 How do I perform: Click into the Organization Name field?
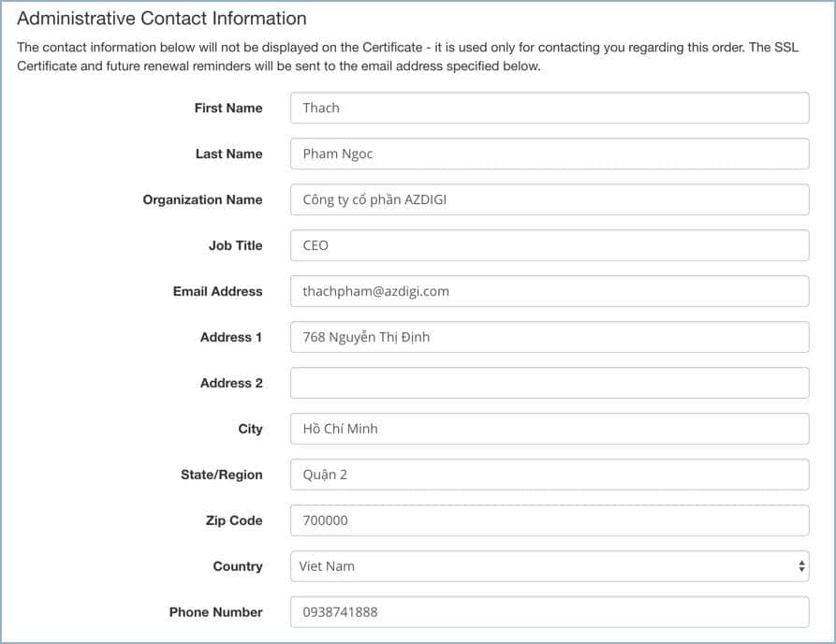[x=549, y=199]
